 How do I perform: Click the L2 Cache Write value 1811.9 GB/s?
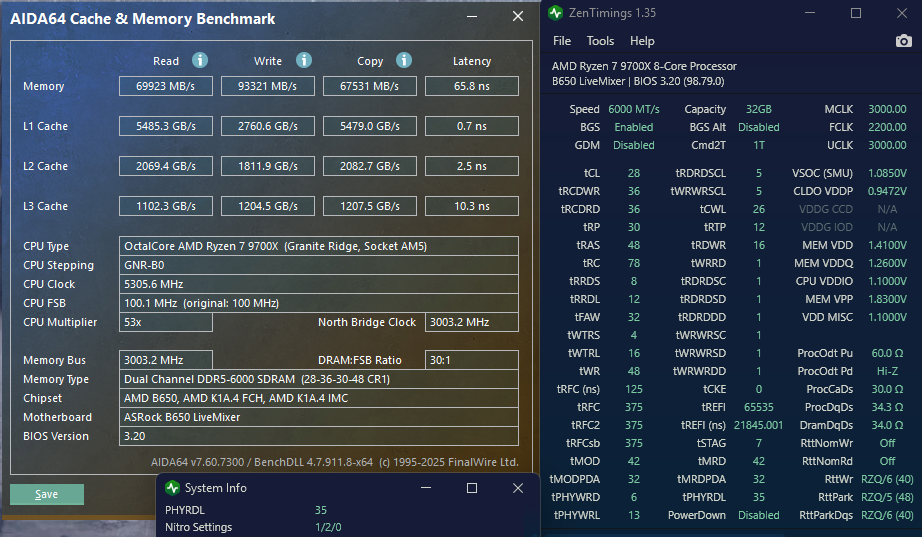click(268, 166)
